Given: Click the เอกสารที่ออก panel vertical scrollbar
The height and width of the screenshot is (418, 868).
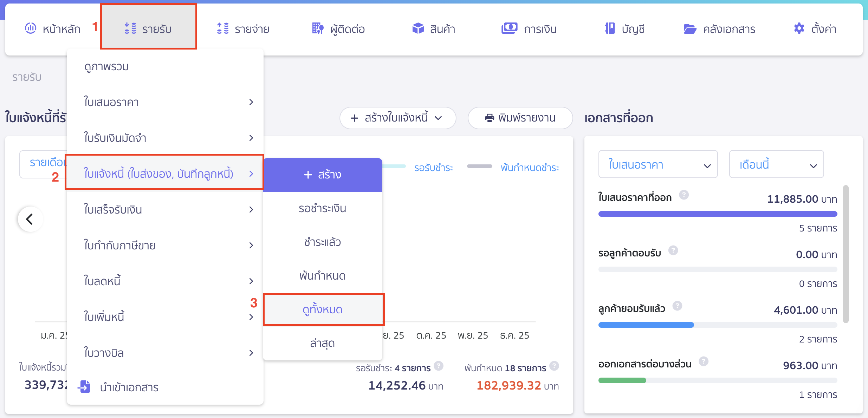Looking at the screenshot, I should click(846, 254).
